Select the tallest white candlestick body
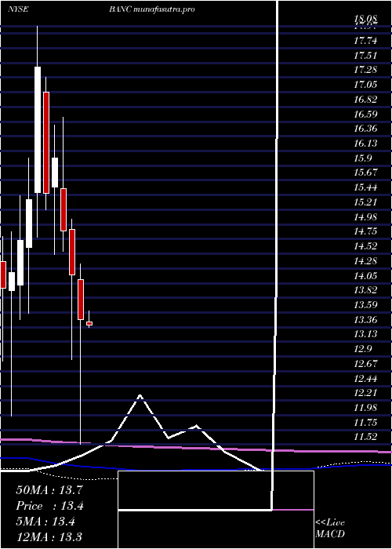The image size is (392, 549). point(38,129)
